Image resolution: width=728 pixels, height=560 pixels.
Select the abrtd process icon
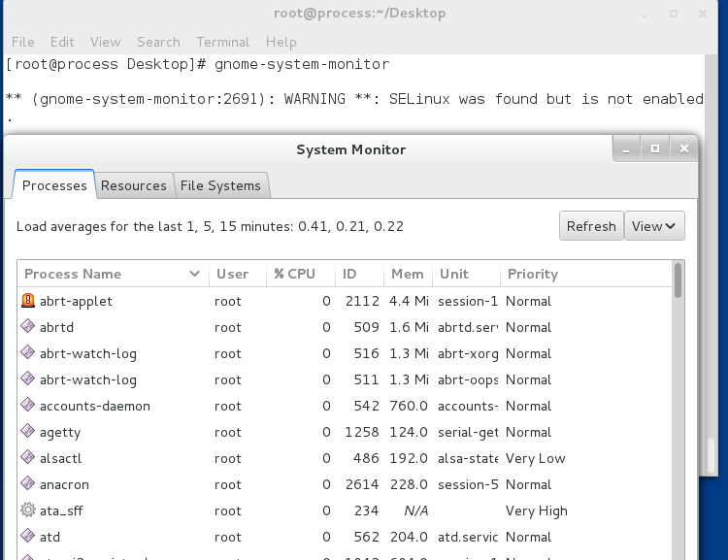click(28, 327)
